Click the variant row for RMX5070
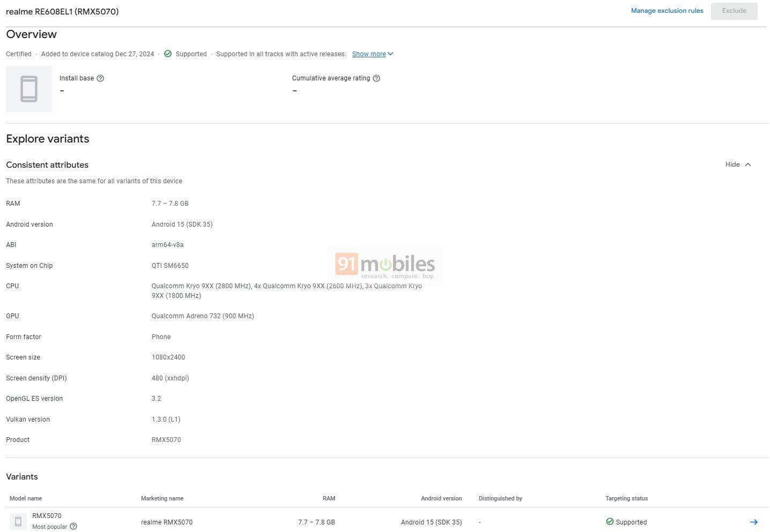Image resolution: width=770 pixels, height=532 pixels. [x=375, y=521]
